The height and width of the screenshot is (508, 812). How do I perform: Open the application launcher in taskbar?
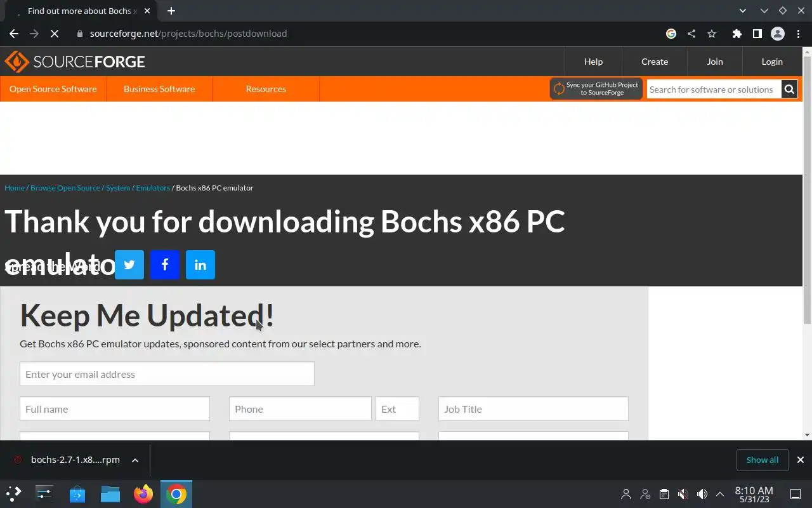(x=14, y=493)
